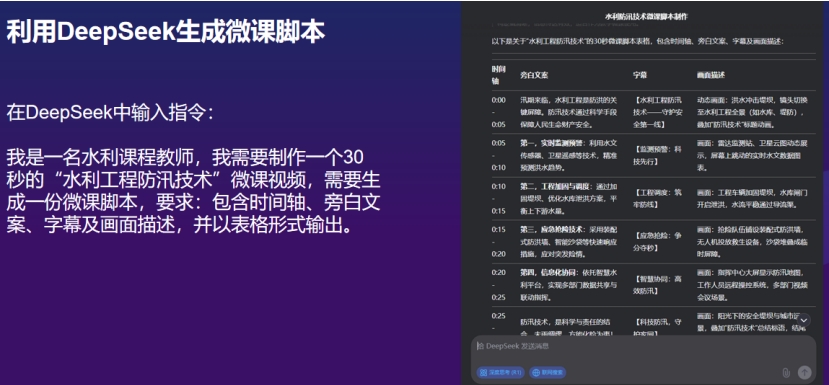Screen dimensions: 829x385
Task: Click the scene cell starting 画面：雷达监测站
Action: pos(752,155)
